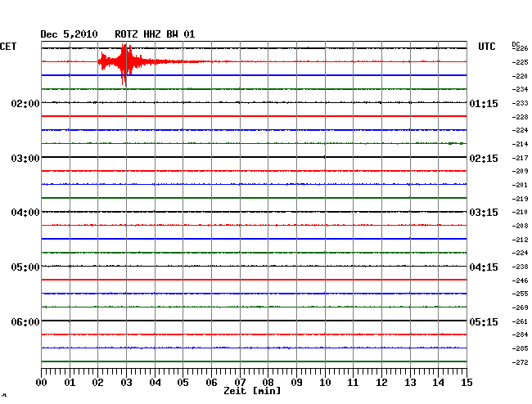
Task: Click the x-axis minute label "02"
Action: 97,383
